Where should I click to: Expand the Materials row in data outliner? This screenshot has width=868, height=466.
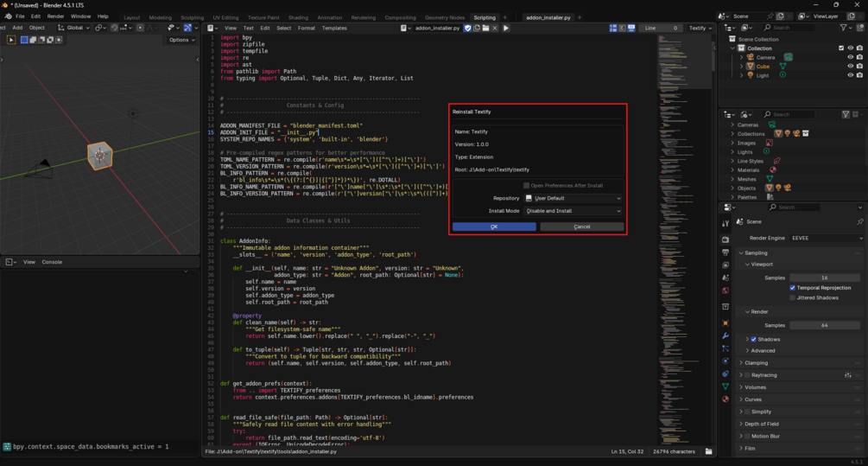pos(732,170)
